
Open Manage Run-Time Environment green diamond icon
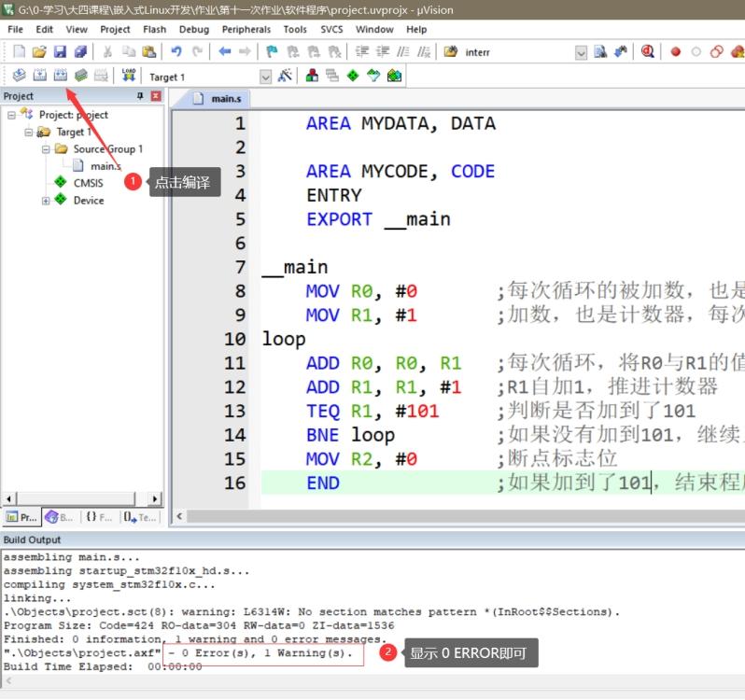coord(353,75)
